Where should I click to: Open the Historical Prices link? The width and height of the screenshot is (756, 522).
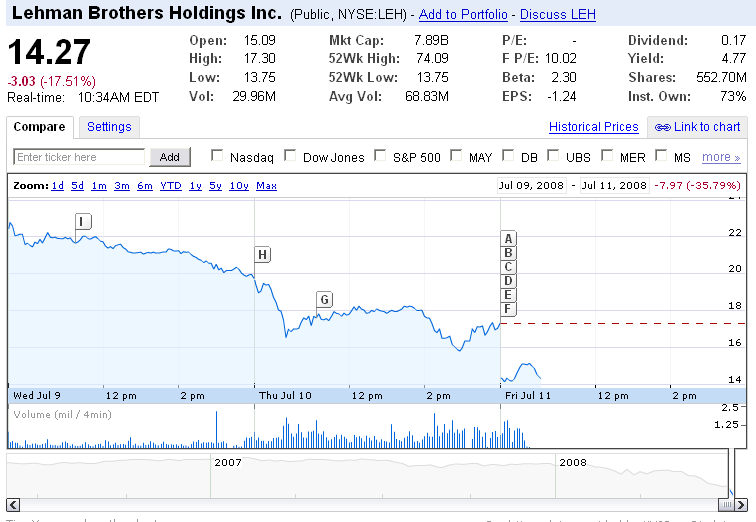[593, 127]
